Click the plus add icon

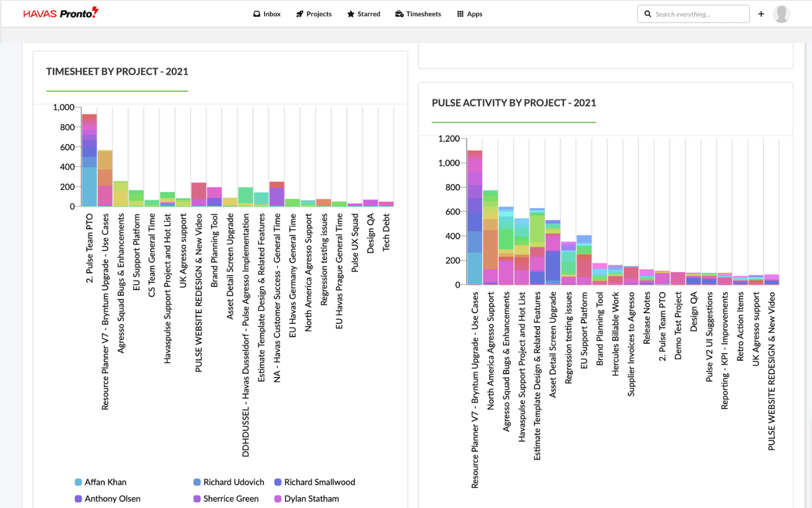[x=761, y=14]
